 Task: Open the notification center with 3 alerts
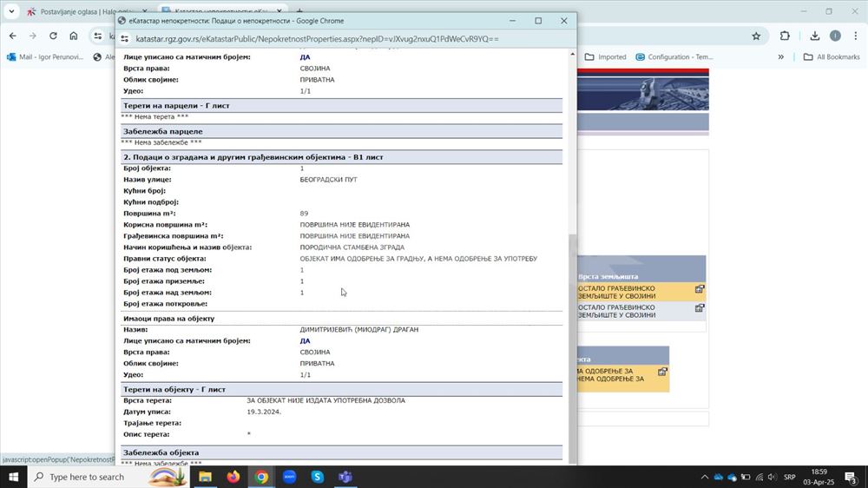(x=852, y=477)
